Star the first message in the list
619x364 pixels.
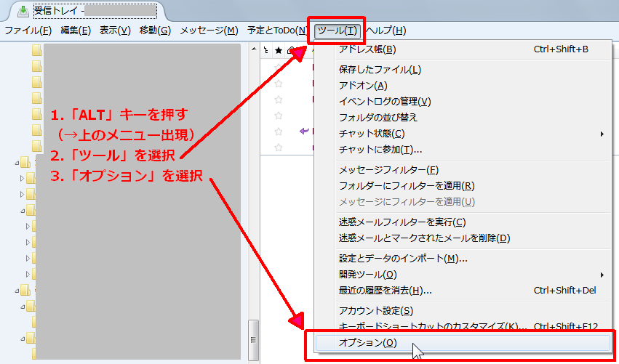tap(278, 84)
